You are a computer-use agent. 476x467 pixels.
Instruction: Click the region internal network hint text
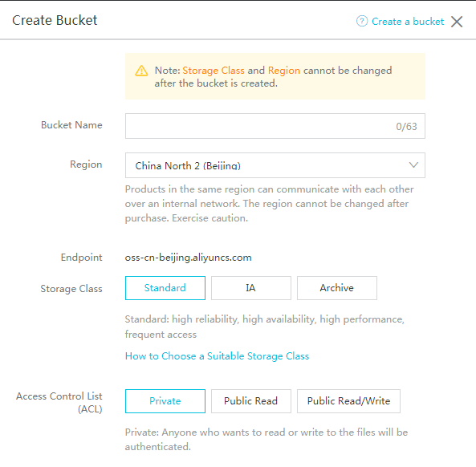coord(269,204)
